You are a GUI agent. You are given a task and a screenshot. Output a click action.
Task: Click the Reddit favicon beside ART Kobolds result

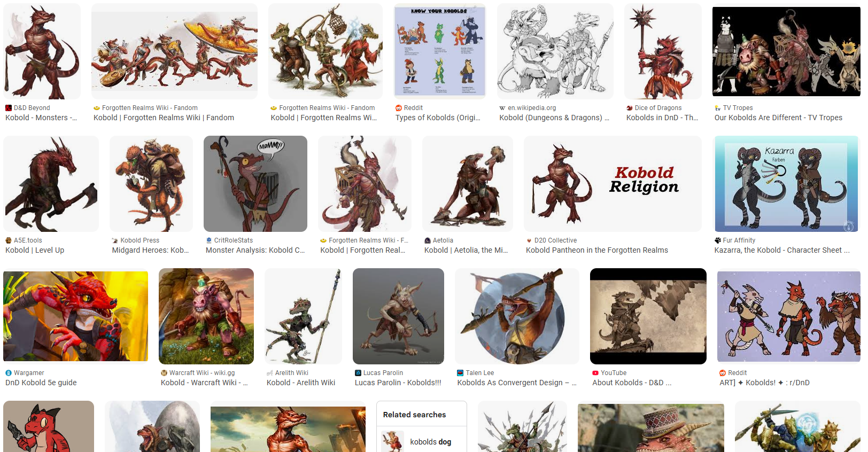(723, 373)
